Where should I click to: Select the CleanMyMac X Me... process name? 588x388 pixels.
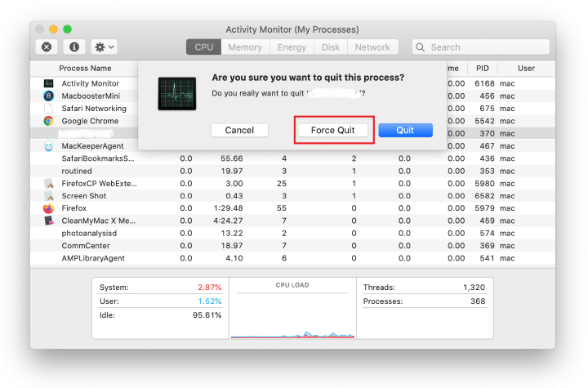[99, 221]
